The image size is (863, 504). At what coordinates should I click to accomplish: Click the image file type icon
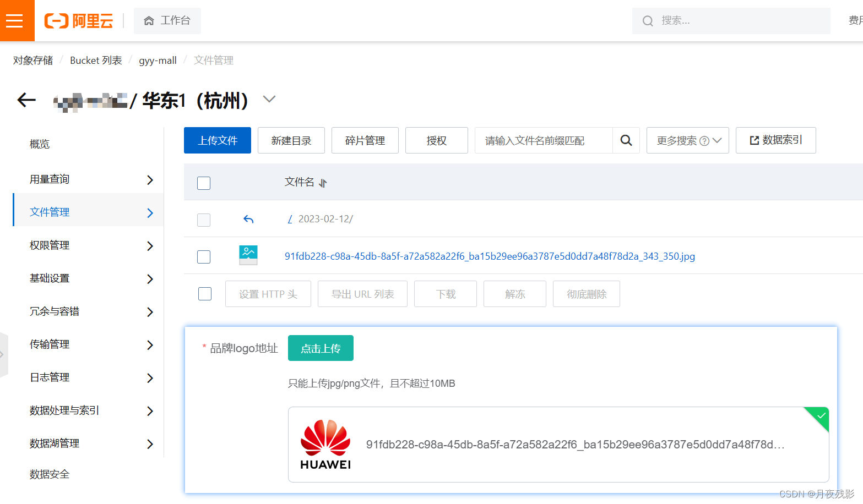point(248,255)
